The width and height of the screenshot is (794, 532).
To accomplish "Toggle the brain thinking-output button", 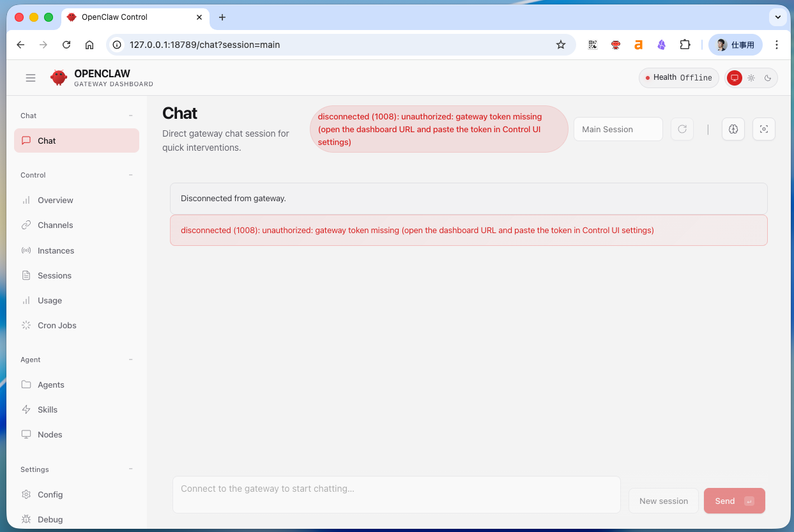I will [733, 129].
